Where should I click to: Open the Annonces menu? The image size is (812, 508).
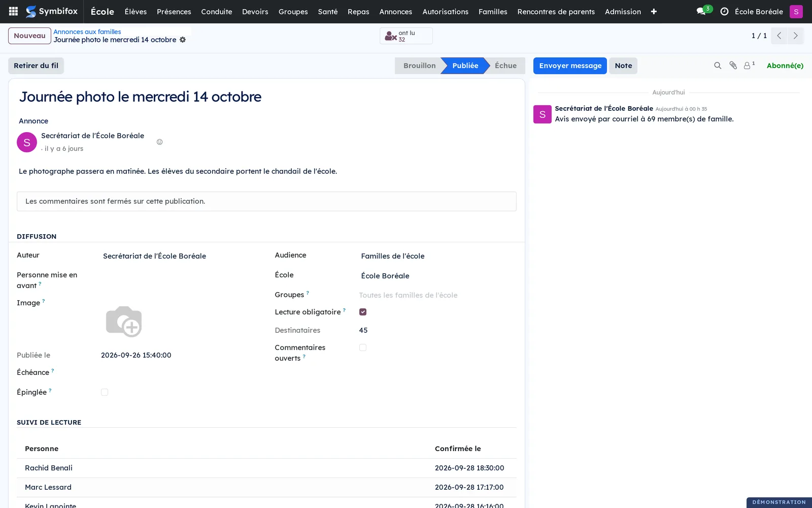coord(396,12)
